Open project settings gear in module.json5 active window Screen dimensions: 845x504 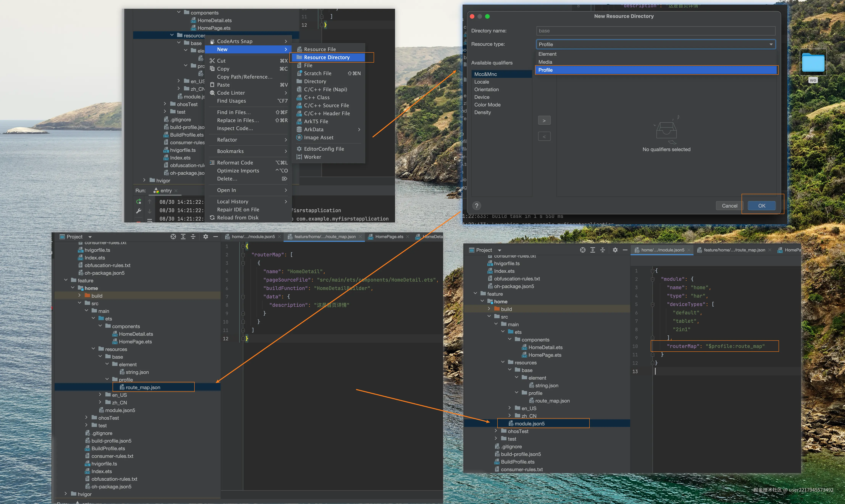[615, 250]
